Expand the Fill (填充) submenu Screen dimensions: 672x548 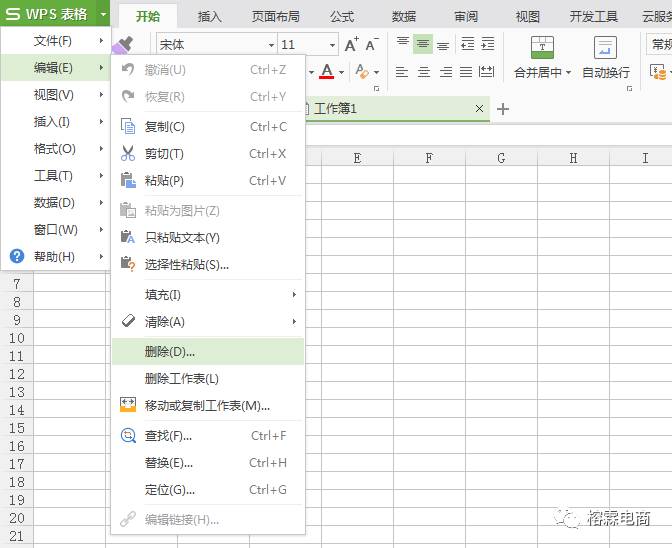click(208, 295)
